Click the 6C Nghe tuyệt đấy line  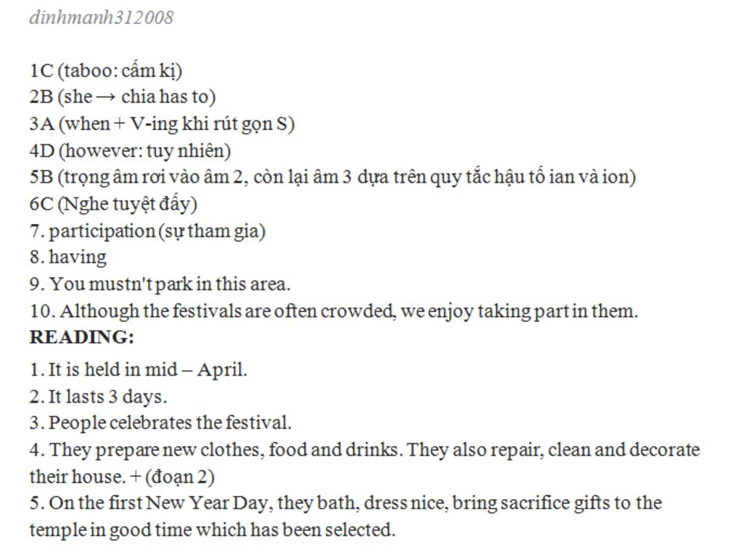[113, 204]
